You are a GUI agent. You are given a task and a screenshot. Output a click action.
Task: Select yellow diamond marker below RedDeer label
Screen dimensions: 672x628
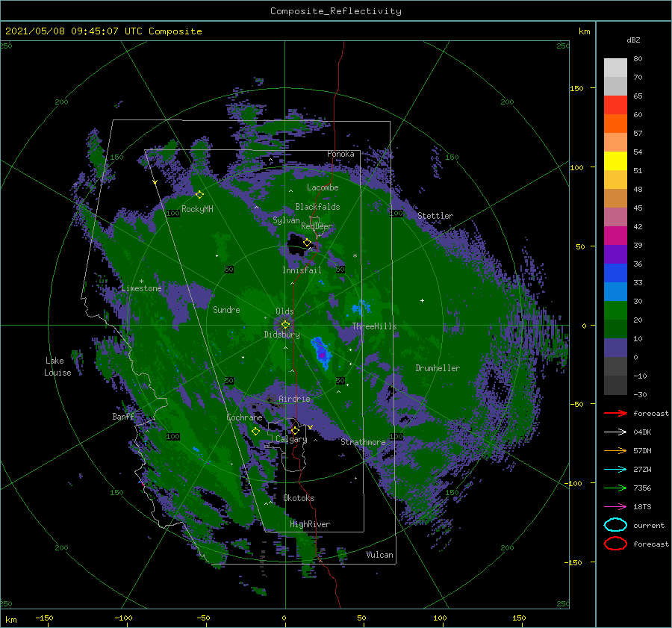coord(307,243)
